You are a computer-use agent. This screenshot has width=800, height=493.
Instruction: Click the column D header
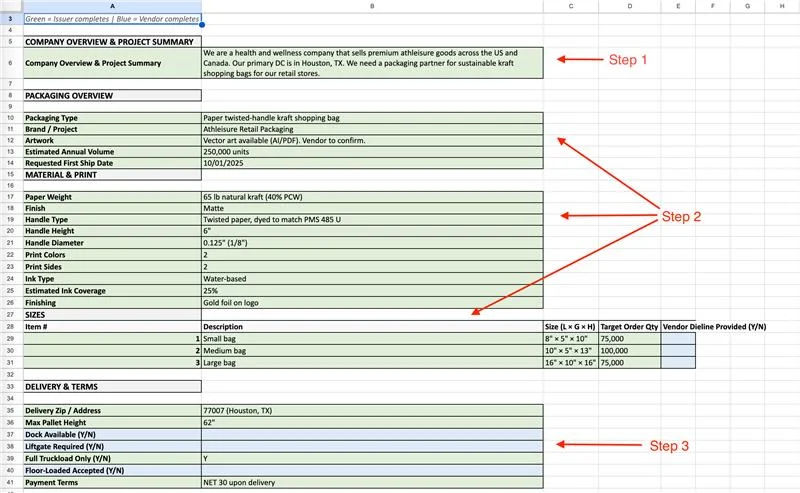point(629,6)
